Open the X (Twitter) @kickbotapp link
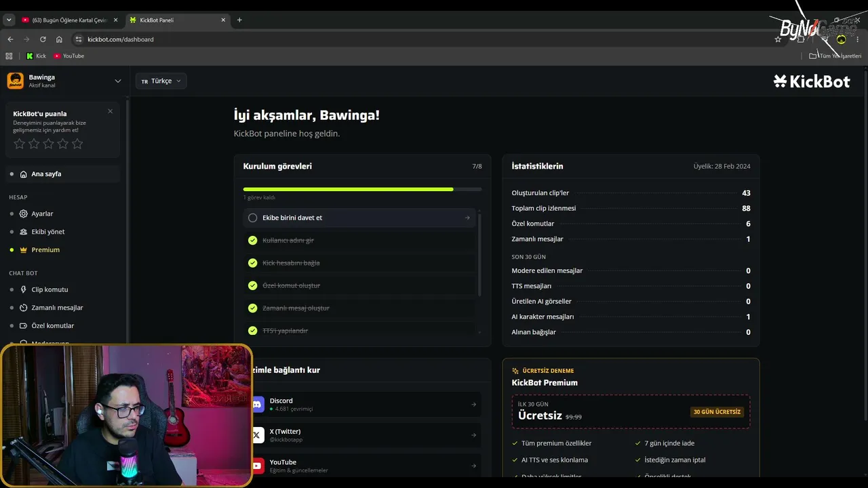868x488 pixels. coord(366,435)
